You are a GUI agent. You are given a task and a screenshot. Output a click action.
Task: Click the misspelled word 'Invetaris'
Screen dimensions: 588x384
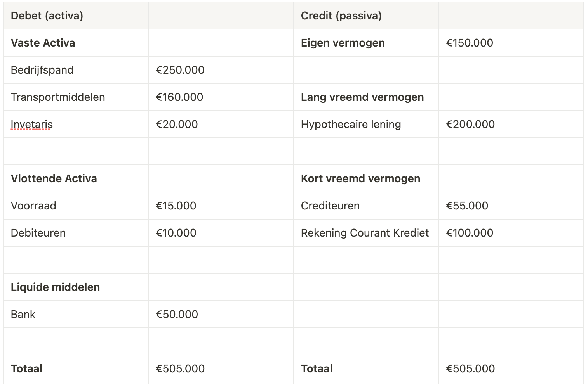tap(32, 125)
